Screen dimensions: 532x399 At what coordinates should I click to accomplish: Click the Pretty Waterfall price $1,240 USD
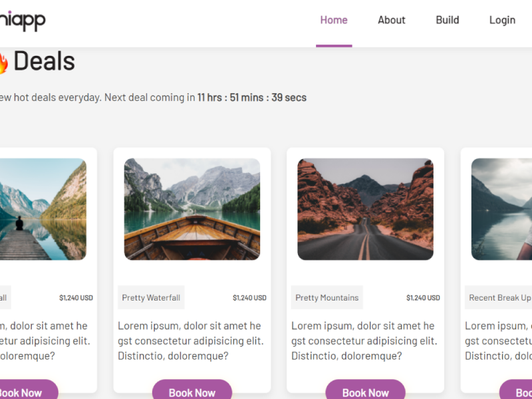(249, 298)
